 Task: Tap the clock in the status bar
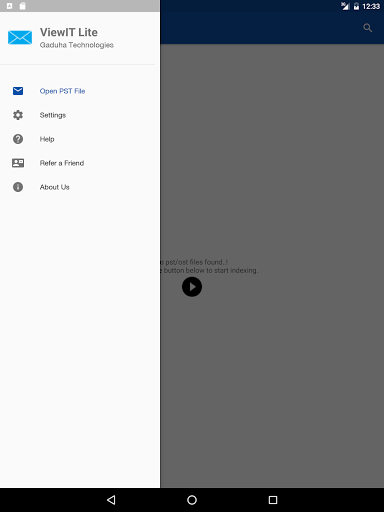click(x=371, y=6)
